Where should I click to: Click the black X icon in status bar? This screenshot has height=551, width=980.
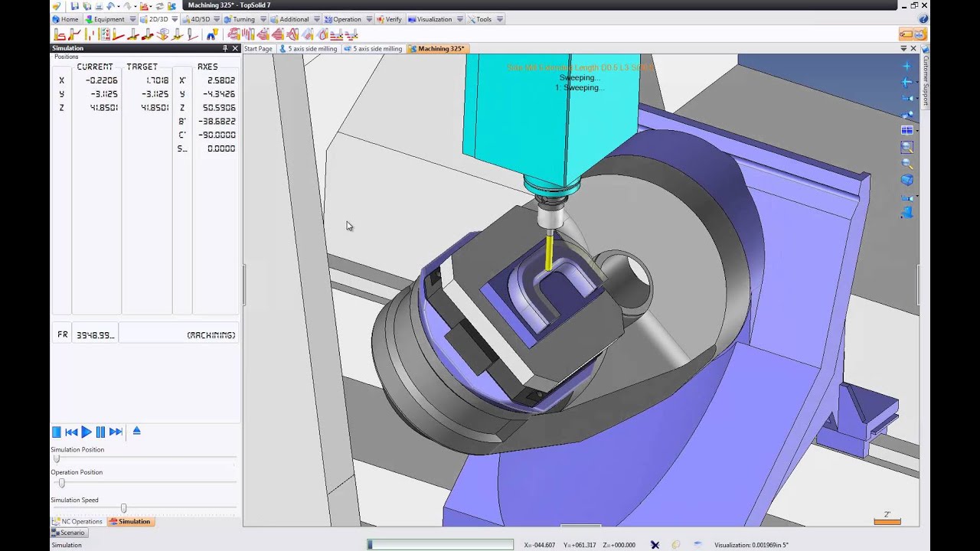[x=655, y=545]
